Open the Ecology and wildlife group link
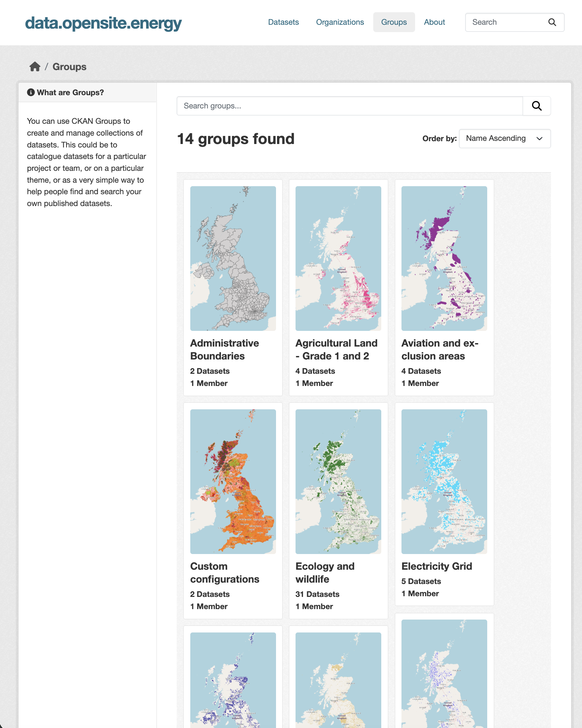The height and width of the screenshot is (728, 582). 325,572
